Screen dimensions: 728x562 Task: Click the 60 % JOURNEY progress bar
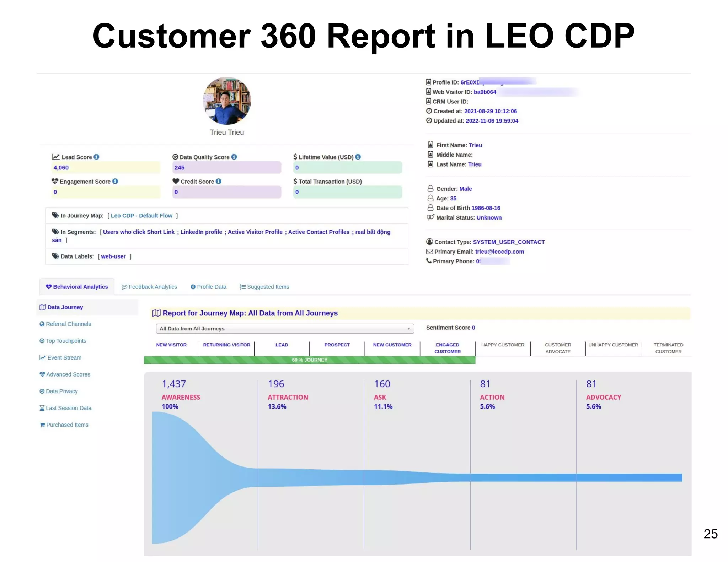pos(310,360)
